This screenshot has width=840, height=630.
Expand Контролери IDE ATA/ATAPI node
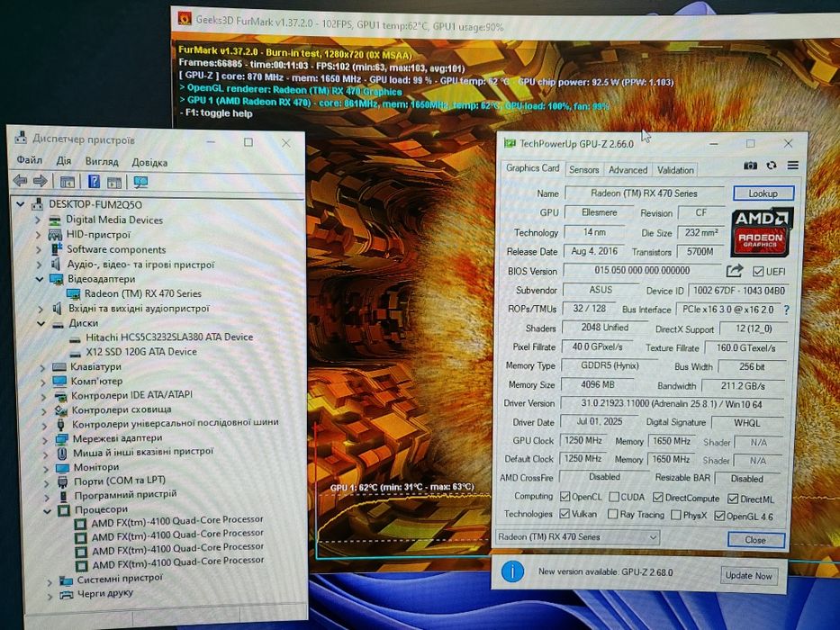click(x=44, y=396)
